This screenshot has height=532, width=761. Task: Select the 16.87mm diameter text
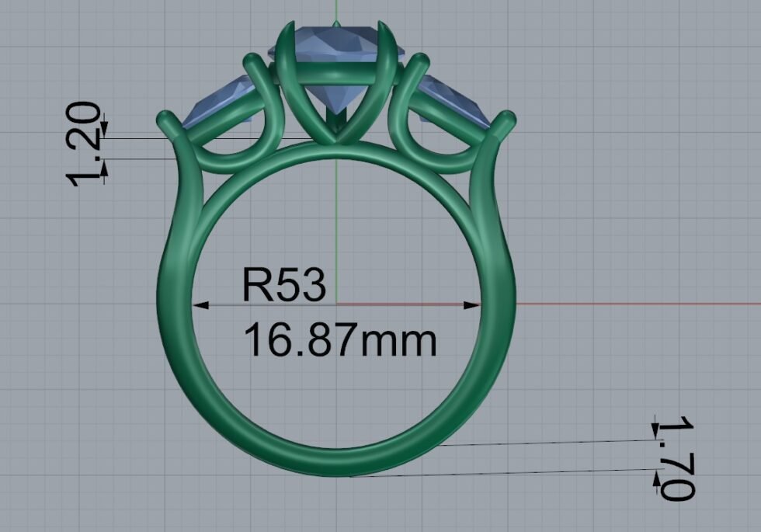click(x=340, y=340)
